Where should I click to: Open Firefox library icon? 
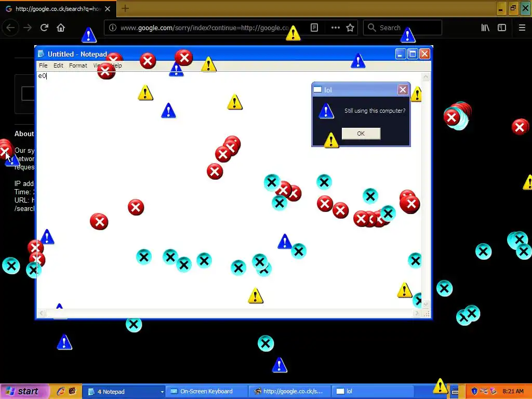tap(485, 28)
